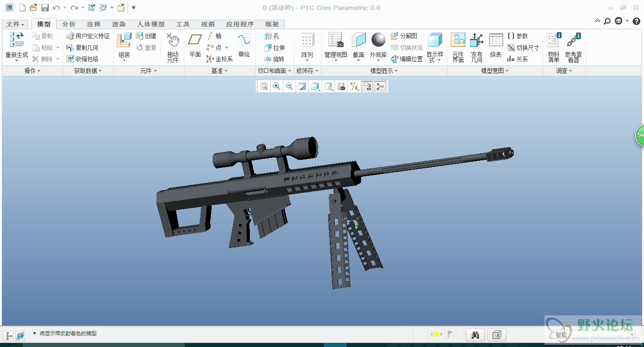Image resolution: width=644 pixels, height=347 pixels.
Task: Expand the 基准 group dropdown
Action: tap(220, 71)
